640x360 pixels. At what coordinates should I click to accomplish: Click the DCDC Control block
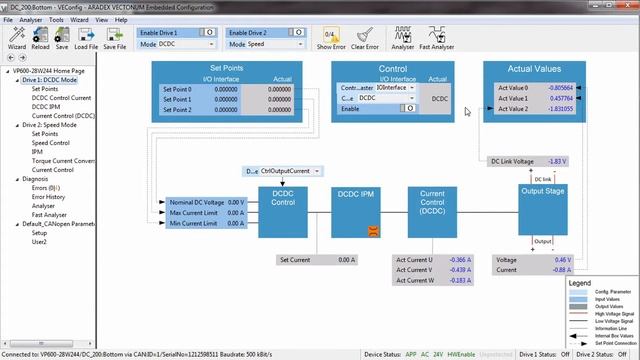[x=283, y=212]
